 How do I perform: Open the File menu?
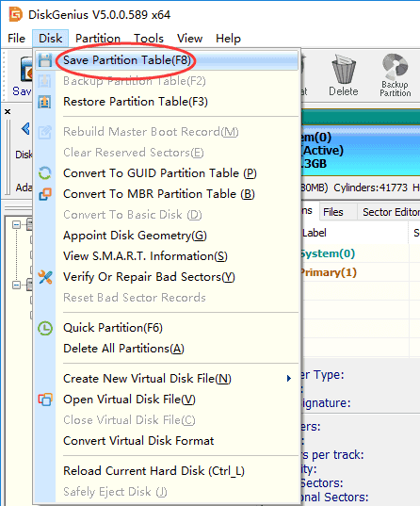(x=16, y=39)
